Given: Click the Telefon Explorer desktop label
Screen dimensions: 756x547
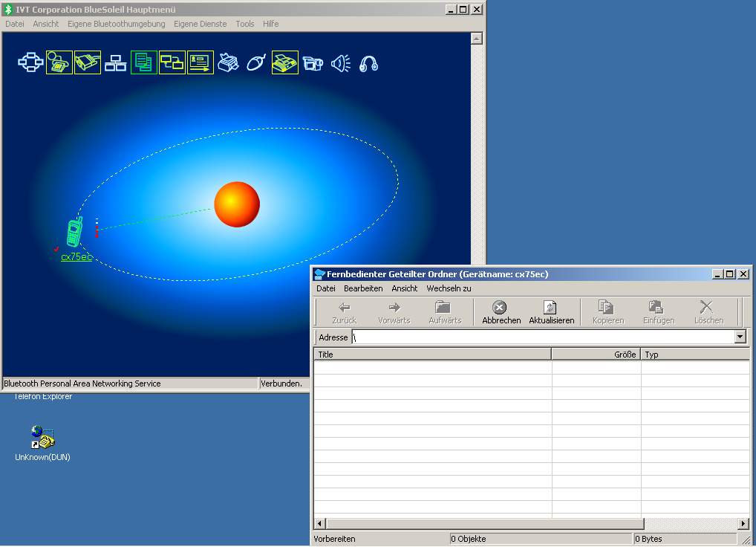Looking at the screenshot, I should 43,397.
